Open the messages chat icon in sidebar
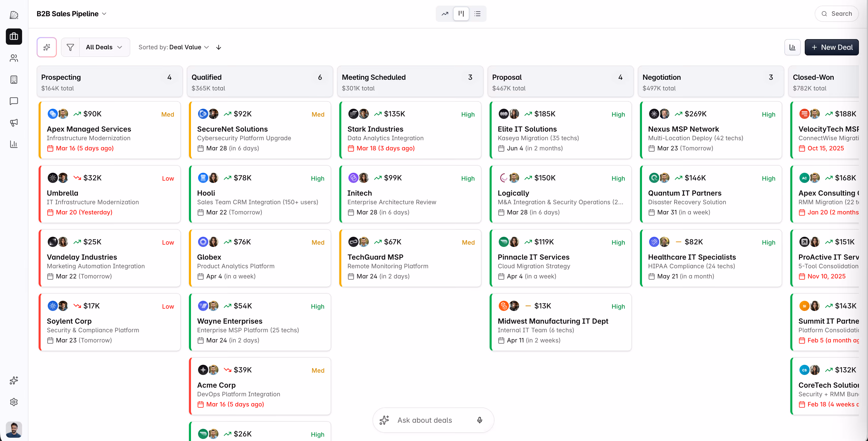 (14, 101)
